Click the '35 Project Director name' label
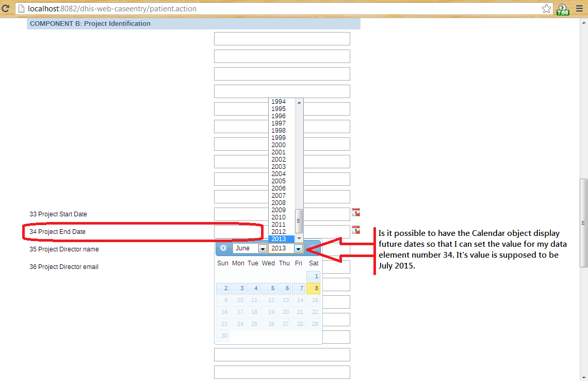This screenshot has height=381, width=588. (x=64, y=249)
